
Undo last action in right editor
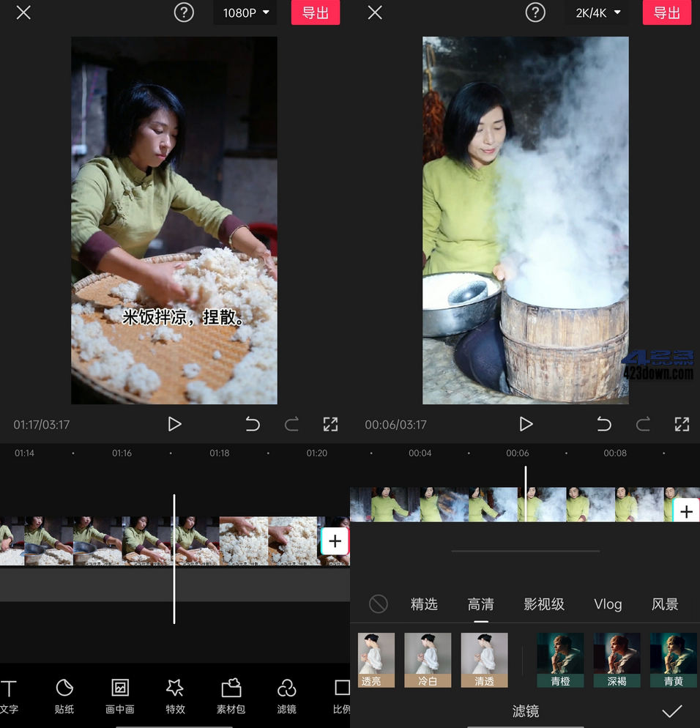(604, 424)
